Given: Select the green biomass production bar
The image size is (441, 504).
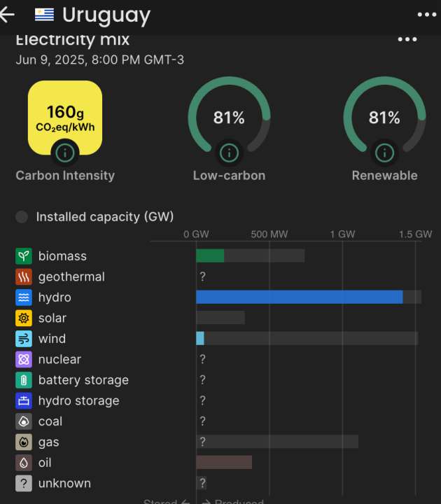Looking at the screenshot, I should 210,255.
